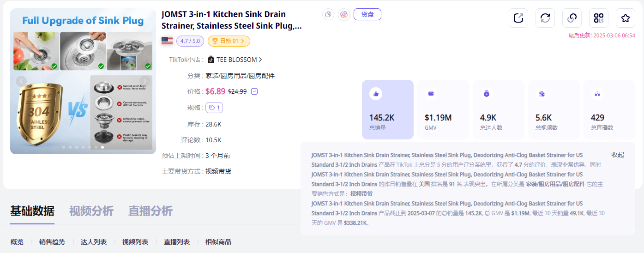Select the GMV $1.19M metric card
This screenshot has height=253, width=644.
click(443, 109)
